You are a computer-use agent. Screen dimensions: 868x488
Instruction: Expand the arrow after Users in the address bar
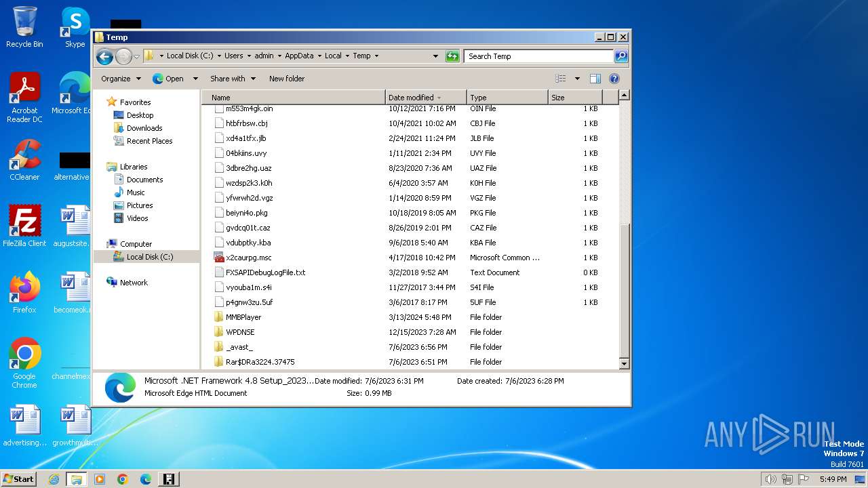pos(248,56)
